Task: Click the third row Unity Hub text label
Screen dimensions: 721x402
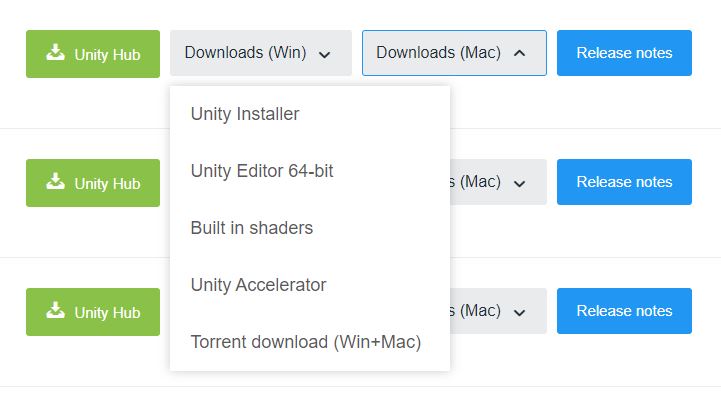Action: pos(107,312)
